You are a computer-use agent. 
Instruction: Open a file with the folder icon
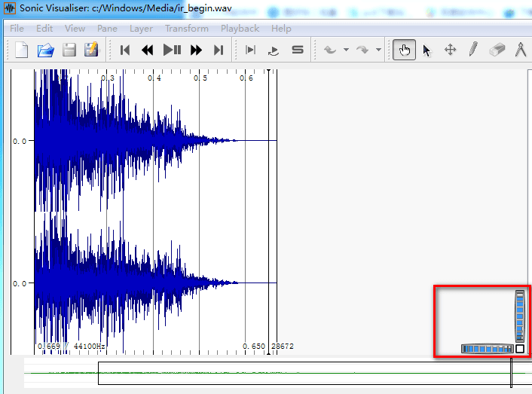pos(46,50)
